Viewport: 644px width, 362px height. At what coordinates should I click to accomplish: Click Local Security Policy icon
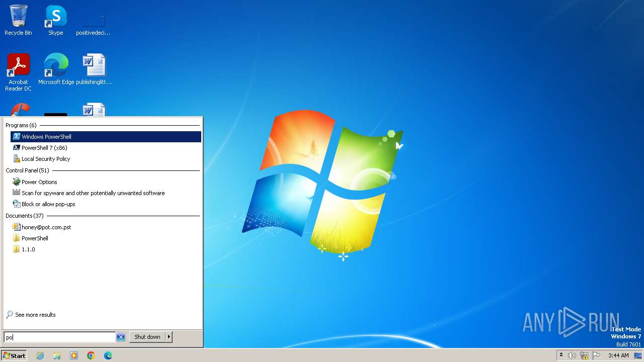(17, 159)
